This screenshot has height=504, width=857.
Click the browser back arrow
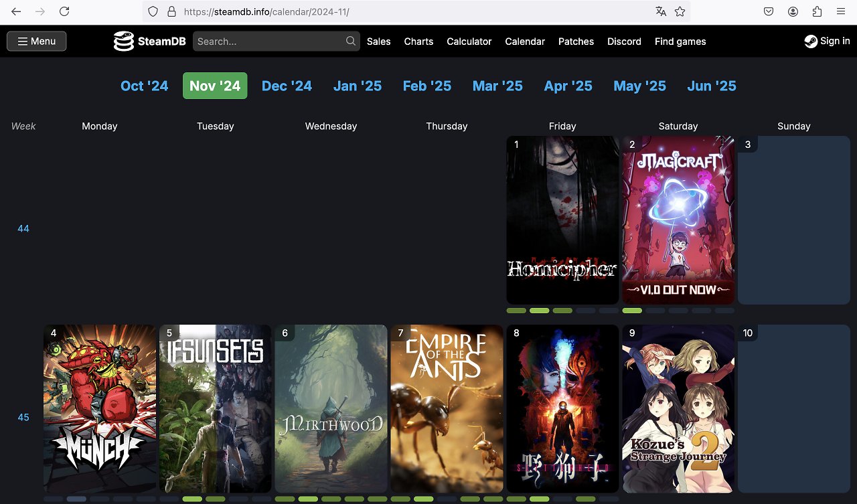pyautogui.click(x=16, y=11)
